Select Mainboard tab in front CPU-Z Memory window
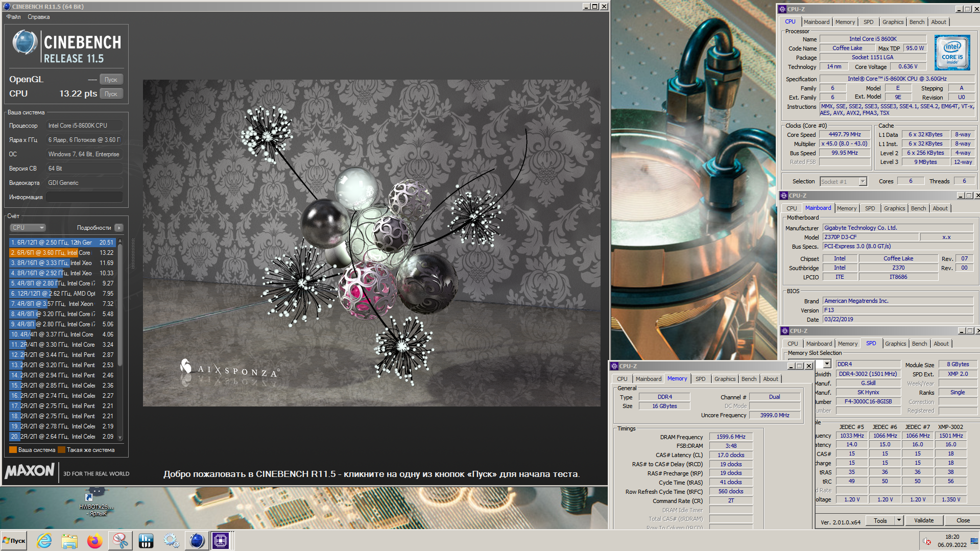The width and height of the screenshot is (980, 551). click(648, 379)
